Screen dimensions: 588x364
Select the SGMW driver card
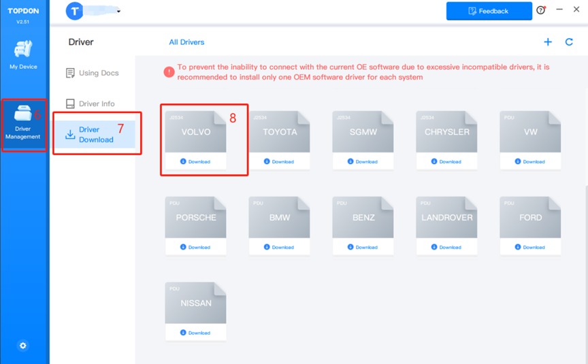[363, 131]
